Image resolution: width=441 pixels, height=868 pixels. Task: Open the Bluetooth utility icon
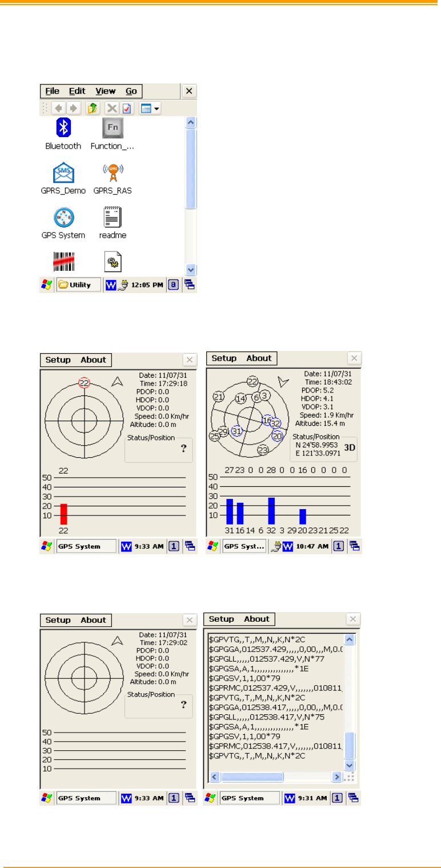[x=63, y=128]
